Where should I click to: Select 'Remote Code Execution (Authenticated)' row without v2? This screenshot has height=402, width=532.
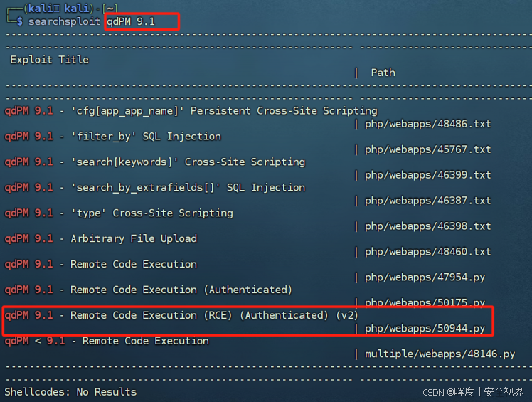point(148,290)
